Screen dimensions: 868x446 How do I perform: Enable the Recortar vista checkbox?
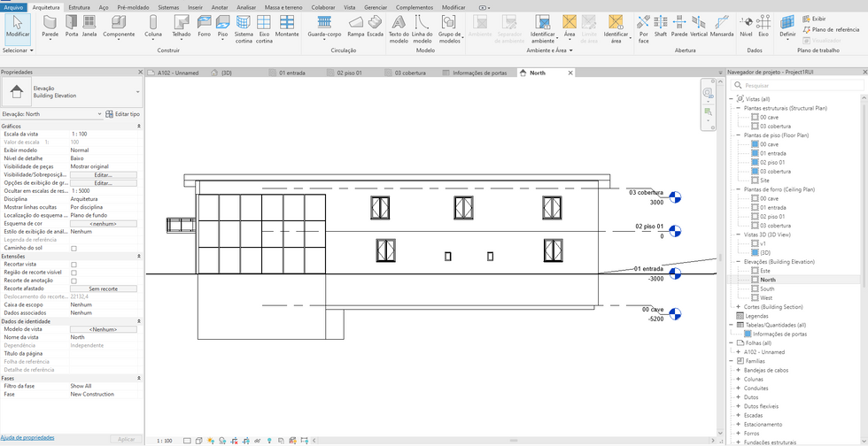[x=74, y=265]
